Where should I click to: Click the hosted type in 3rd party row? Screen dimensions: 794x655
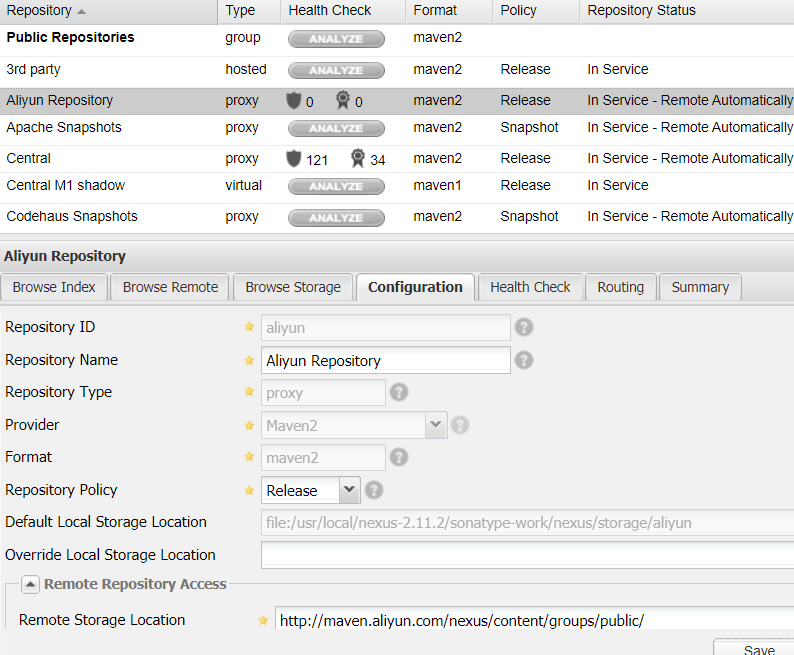(246, 69)
